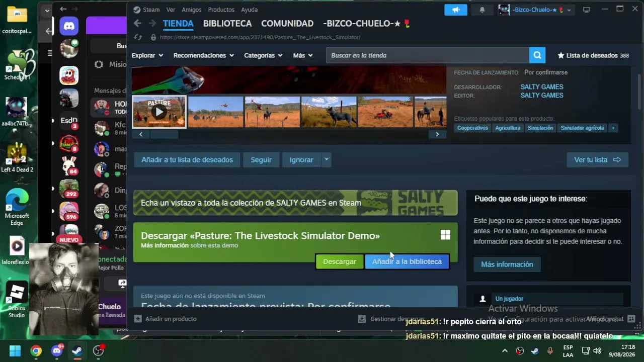This screenshot has width=644, height=362.
Task: Play the Pasture trailer video thumbnail
Action: coord(159,112)
